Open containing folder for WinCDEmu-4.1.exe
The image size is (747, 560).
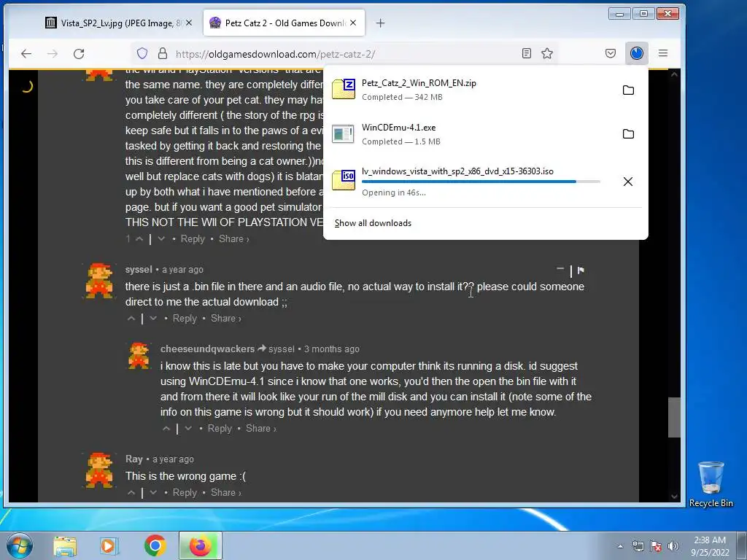click(x=628, y=134)
